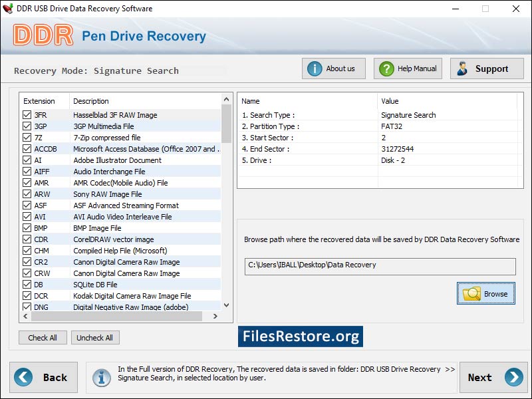Click Browse to choose save location
Screen dimensions: 532x399
click(485, 293)
